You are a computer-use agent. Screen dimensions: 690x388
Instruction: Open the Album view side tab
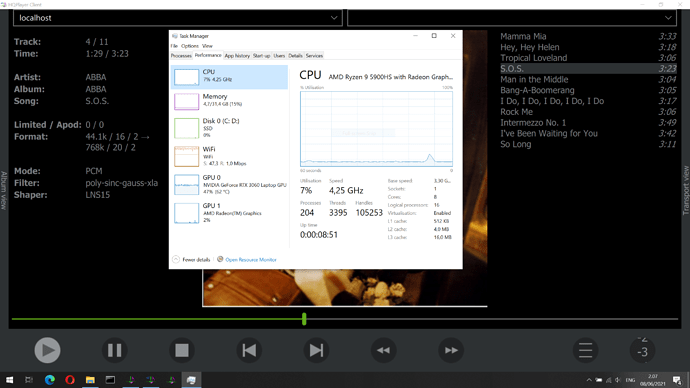coord(4,190)
